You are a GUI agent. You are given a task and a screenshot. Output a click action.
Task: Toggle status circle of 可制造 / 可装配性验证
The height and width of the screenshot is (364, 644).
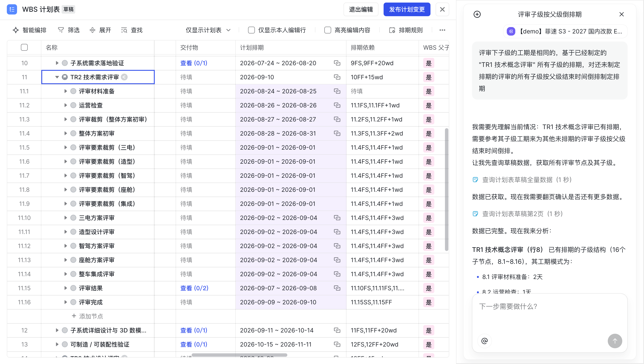click(x=65, y=344)
